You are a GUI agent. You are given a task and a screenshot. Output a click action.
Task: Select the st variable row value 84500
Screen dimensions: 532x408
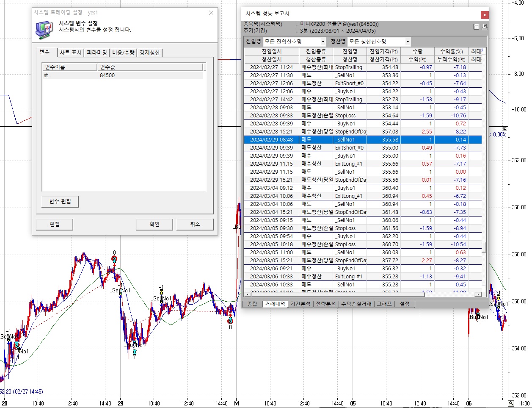pos(108,75)
